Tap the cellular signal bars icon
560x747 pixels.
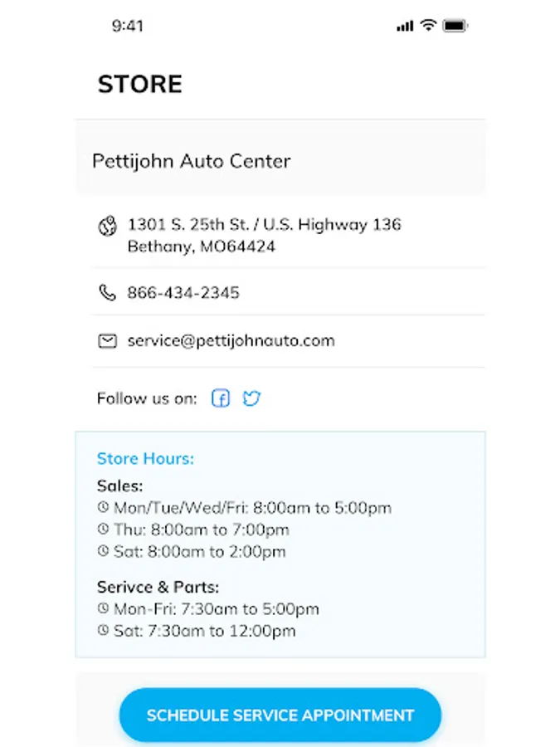tap(405, 27)
